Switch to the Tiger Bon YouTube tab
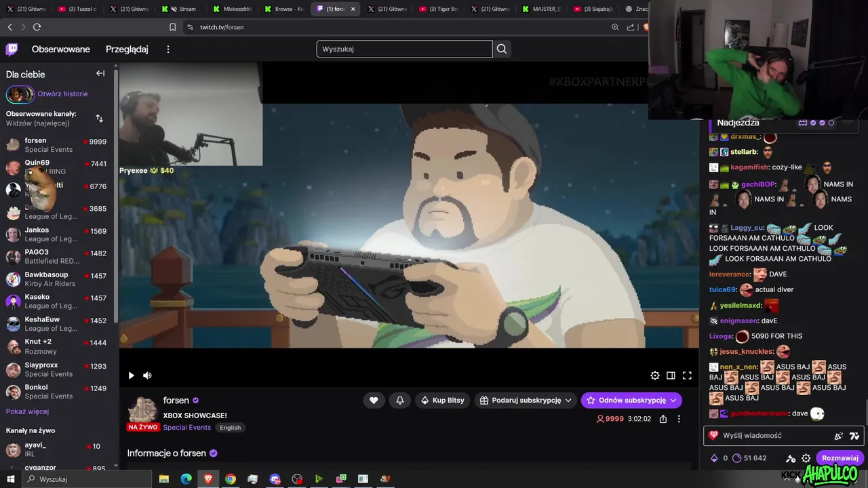 (439, 9)
